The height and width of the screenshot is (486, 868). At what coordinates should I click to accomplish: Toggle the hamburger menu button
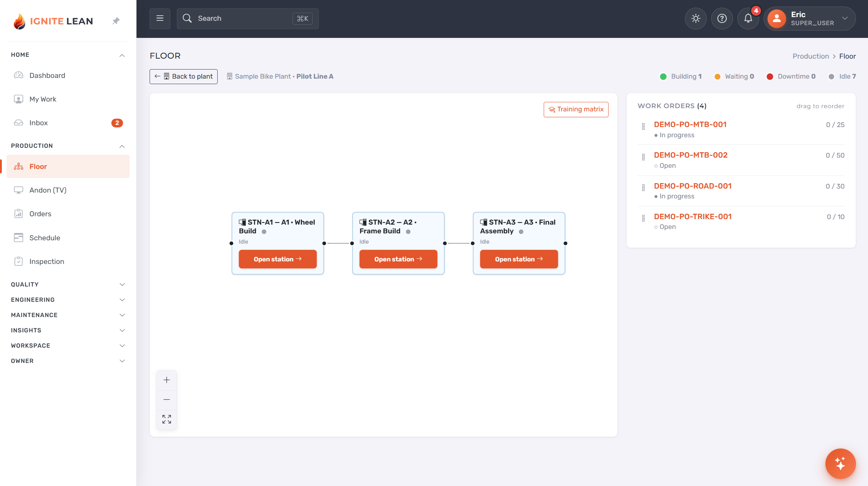pos(160,18)
